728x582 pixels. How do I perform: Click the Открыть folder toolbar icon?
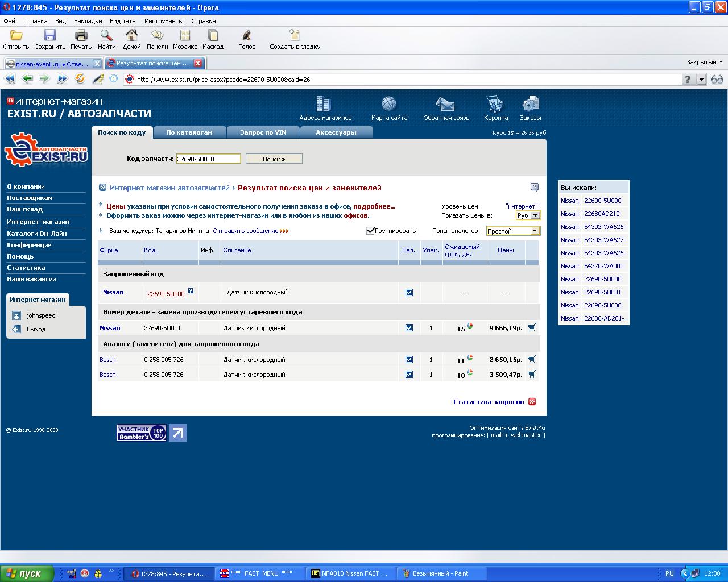[16, 35]
